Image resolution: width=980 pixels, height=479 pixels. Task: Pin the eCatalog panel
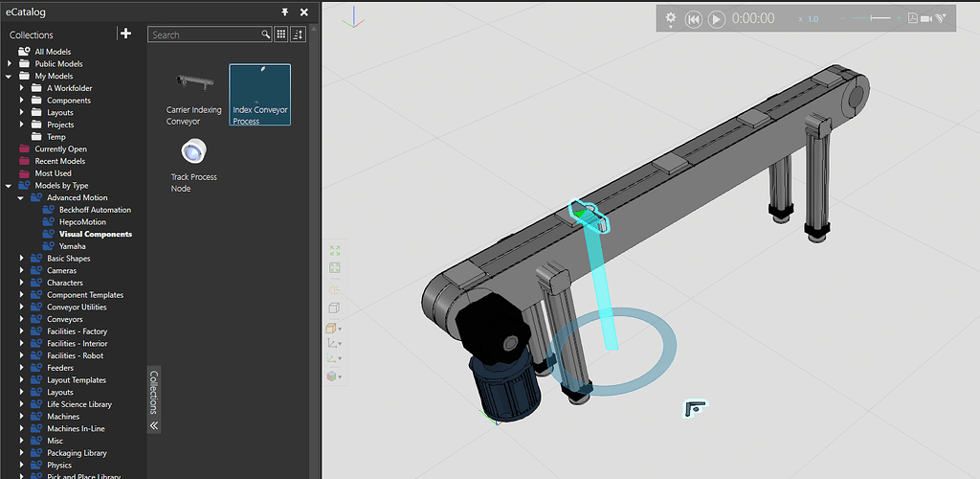pos(284,11)
